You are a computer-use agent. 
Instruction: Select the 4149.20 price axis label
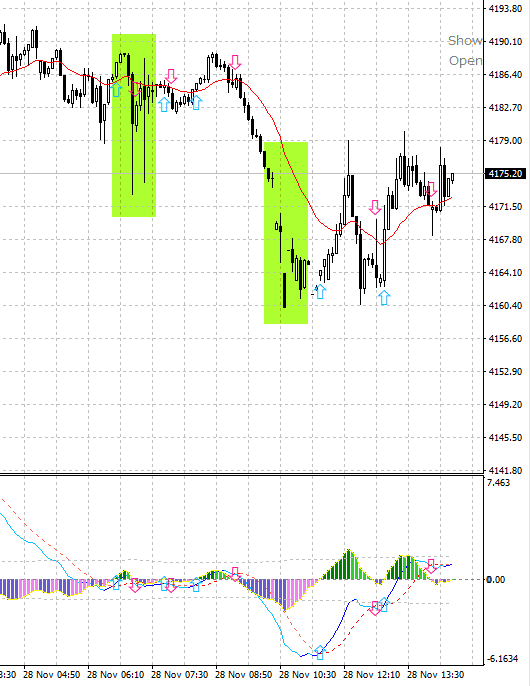pyautogui.click(x=505, y=404)
